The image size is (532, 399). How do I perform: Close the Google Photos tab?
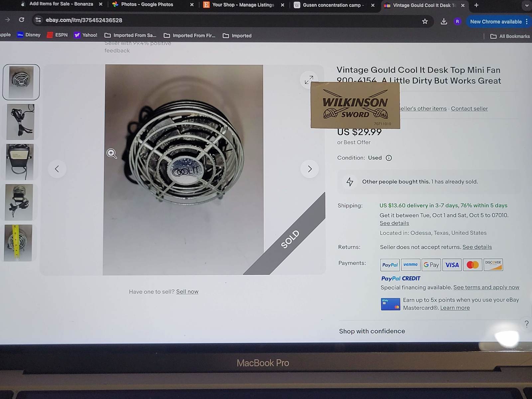click(192, 5)
